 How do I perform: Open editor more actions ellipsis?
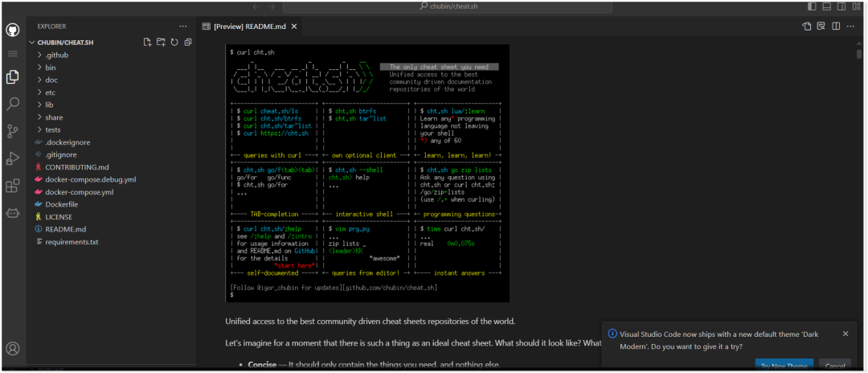pos(851,26)
